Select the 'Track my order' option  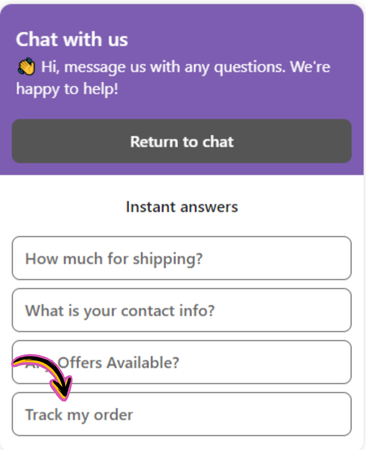(x=182, y=414)
